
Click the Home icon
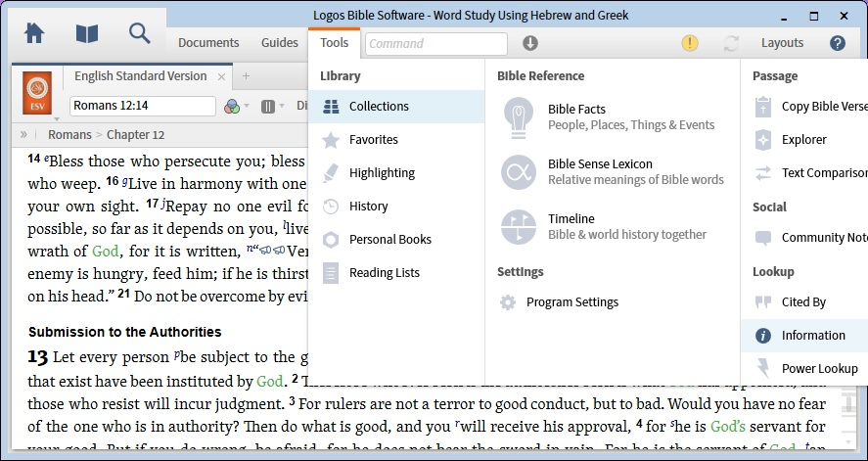tap(34, 33)
